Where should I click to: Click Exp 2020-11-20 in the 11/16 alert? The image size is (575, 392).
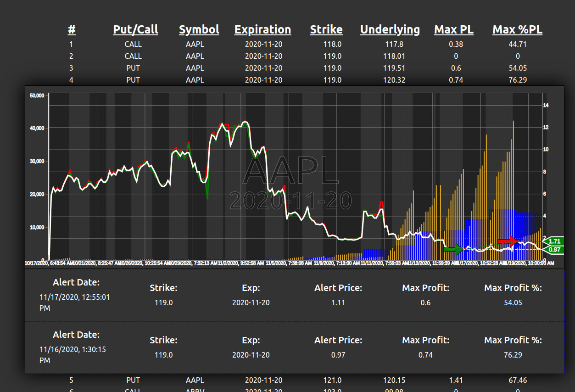tap(251, 355)
